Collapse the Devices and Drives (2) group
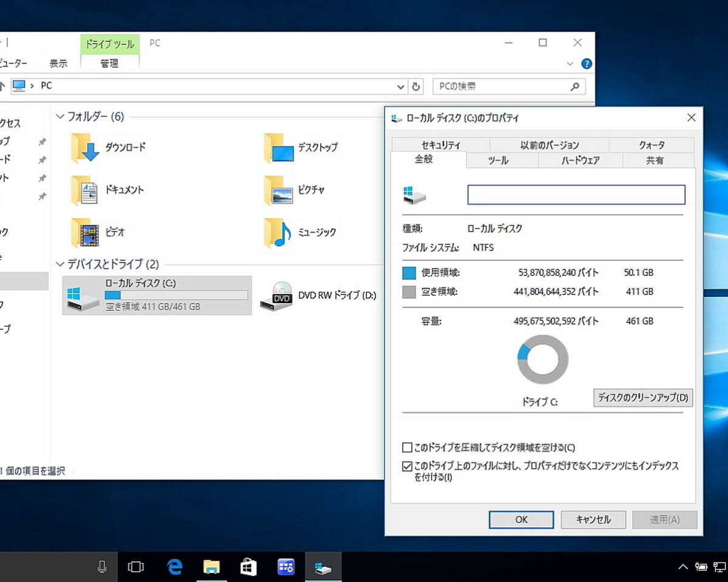The height and width of the screenshot is (582, 728). (60, 264)
